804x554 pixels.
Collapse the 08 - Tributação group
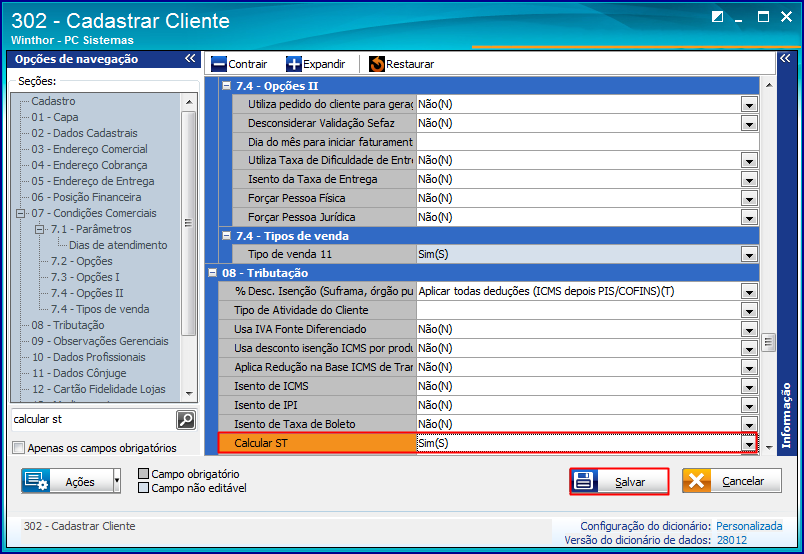[x=212, y=272]
